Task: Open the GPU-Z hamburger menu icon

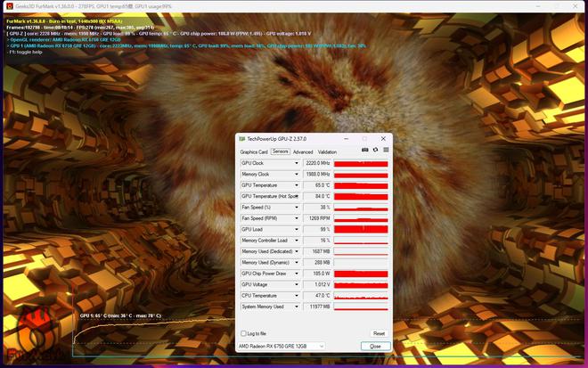Action: click(386, 150)
